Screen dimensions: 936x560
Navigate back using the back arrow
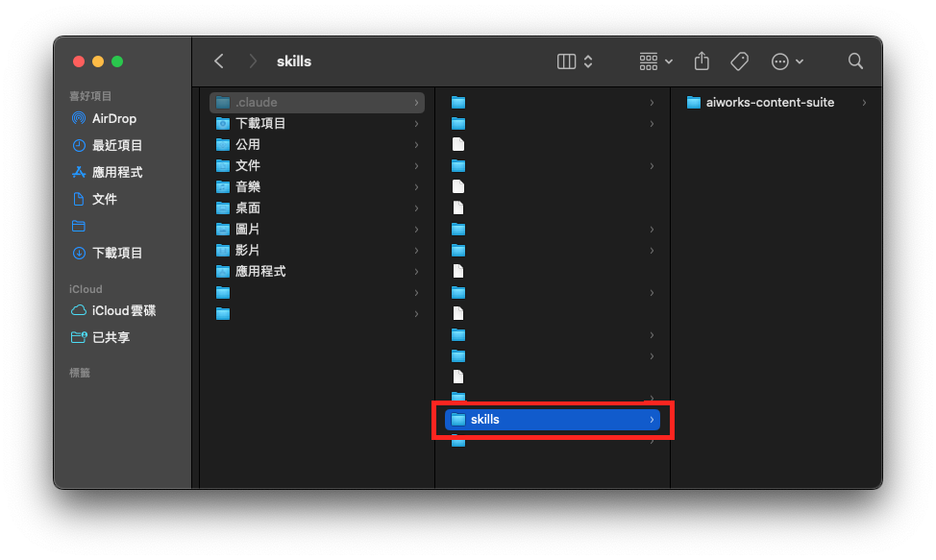point(218,61)
